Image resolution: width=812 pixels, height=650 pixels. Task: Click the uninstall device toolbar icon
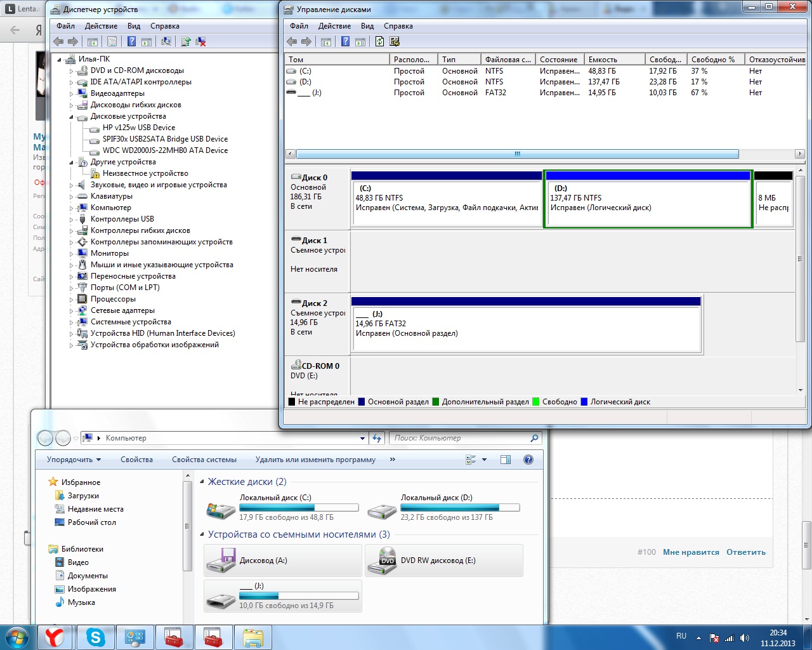point(200,42)
